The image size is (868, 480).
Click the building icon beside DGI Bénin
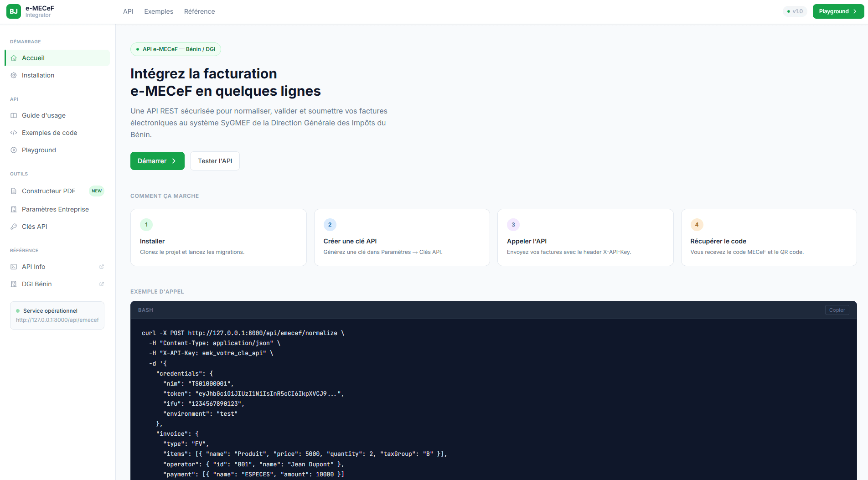click(14, 284)
